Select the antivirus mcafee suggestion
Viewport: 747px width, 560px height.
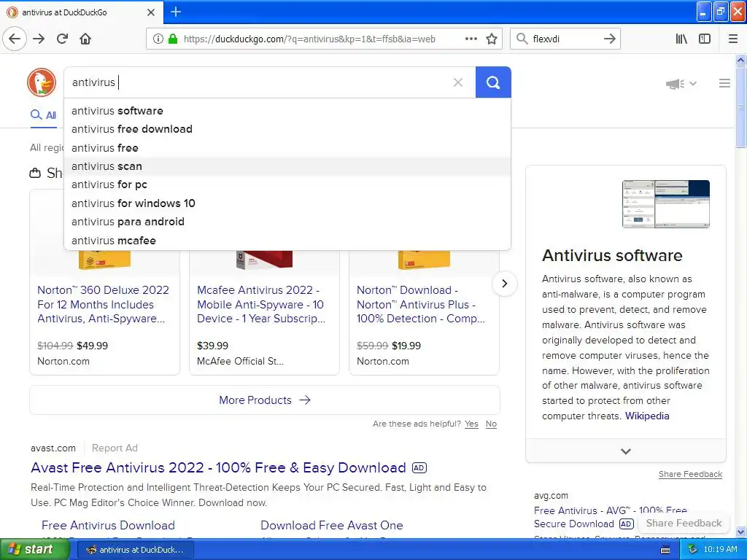point(287,241)
